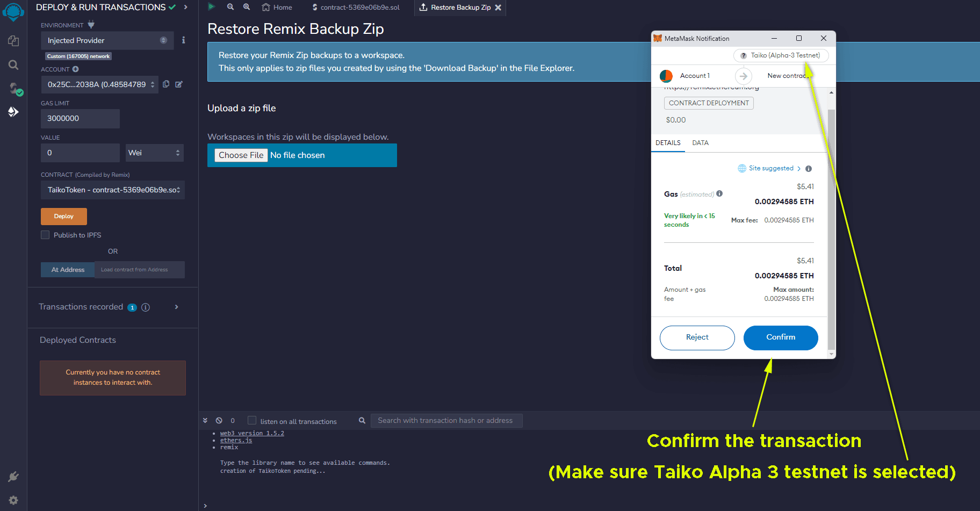
Task: Click the MetaMask arrow between accounts
Action: [744, 76]
